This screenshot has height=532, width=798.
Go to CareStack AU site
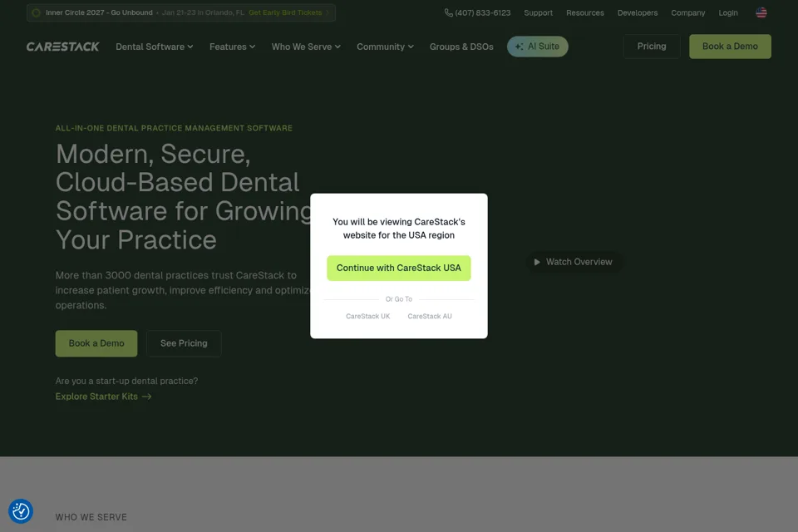point(430,316)
